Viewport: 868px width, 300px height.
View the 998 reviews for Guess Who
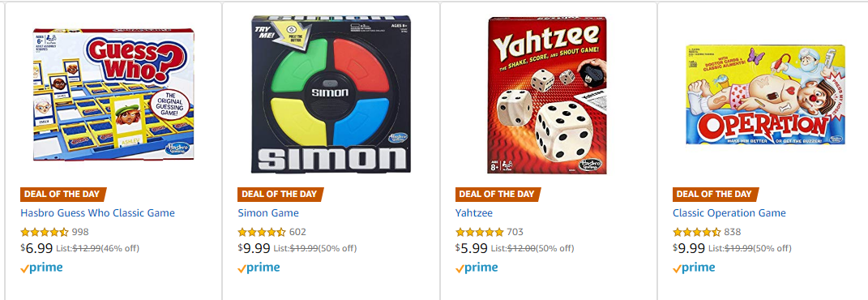point(80,232)
